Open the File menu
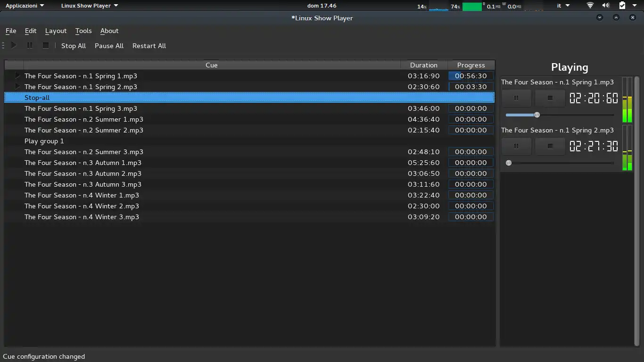Viewport: 644px width, 362px height. click(x=11, y=31)
